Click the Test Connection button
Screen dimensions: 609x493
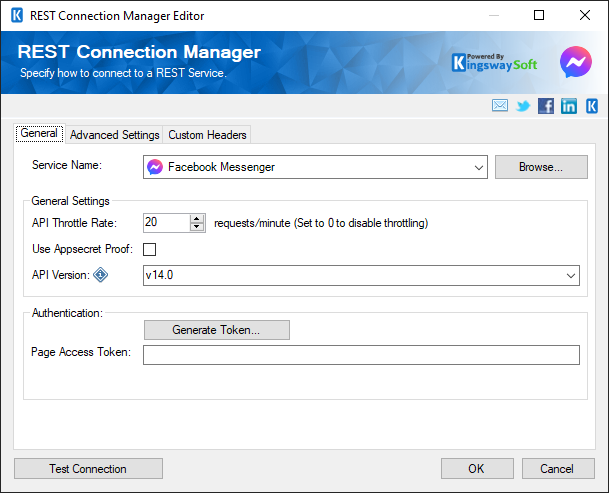pyautogui.click(x=88, y=469)
